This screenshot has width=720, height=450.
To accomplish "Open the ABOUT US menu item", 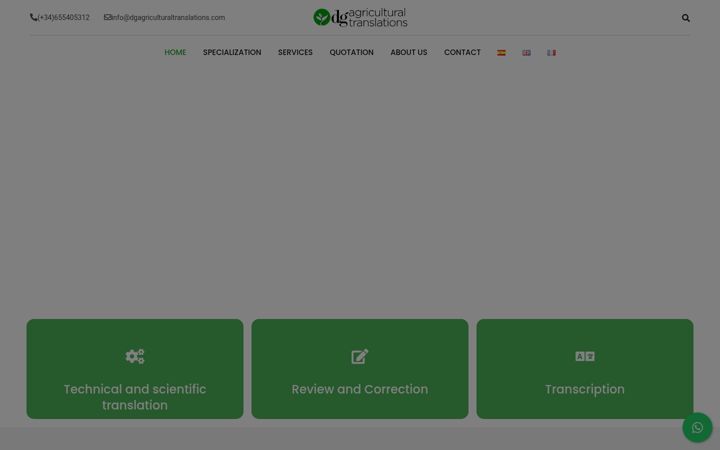I will (409, 52).
